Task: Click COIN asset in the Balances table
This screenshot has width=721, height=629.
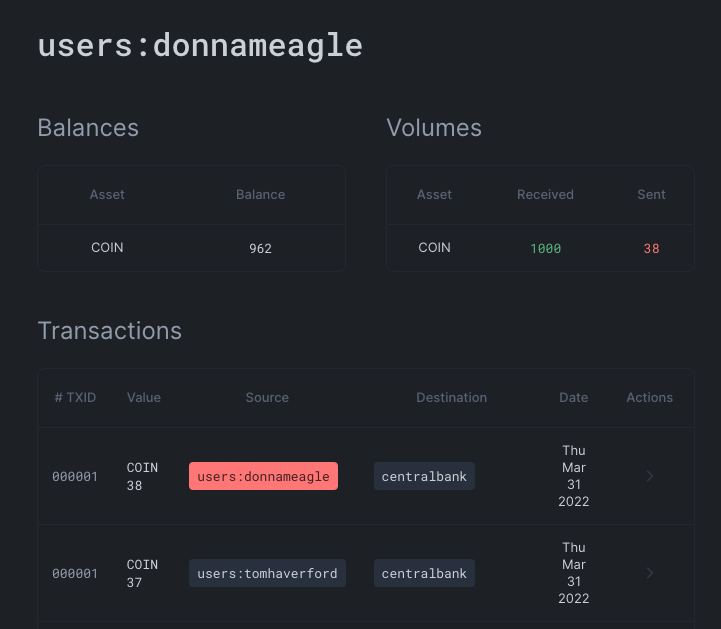Action: click(x=107, y=248)
